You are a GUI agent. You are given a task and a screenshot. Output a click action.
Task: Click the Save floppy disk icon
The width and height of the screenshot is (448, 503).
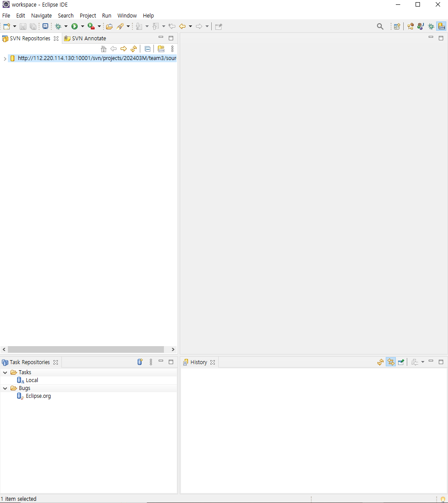[23, 27]
